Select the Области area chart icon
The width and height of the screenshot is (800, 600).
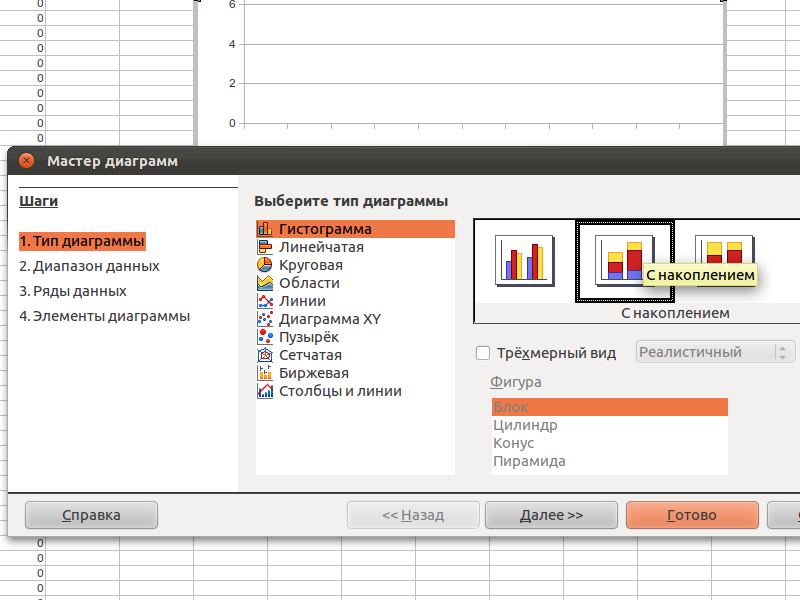click(x=266, y=283)
